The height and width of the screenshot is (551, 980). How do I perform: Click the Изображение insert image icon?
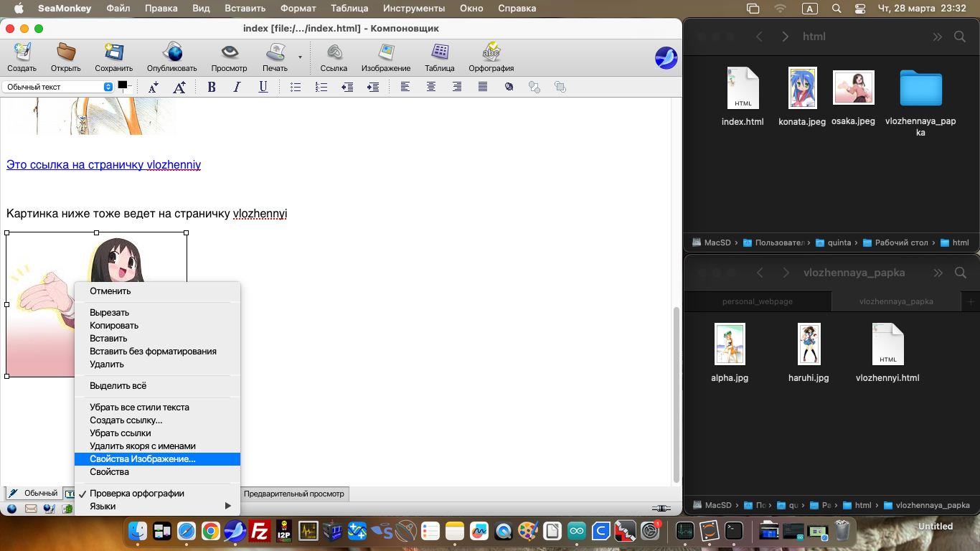[386, 57]
